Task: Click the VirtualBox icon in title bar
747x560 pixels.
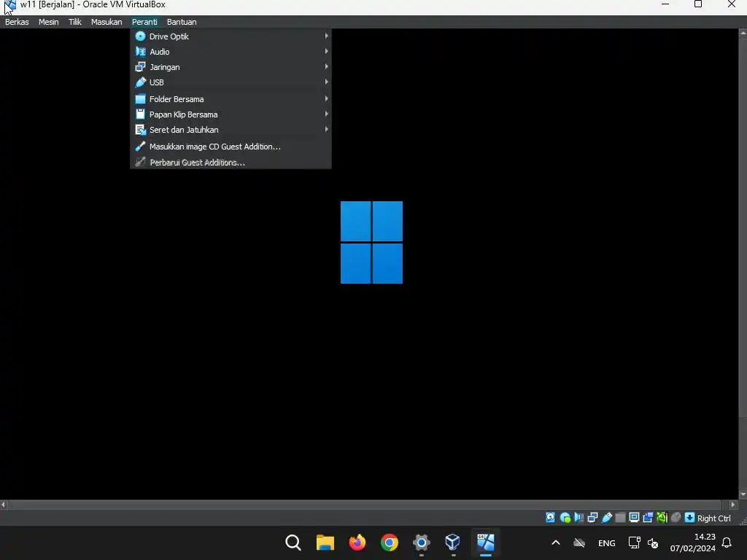Action: point(9,6)
